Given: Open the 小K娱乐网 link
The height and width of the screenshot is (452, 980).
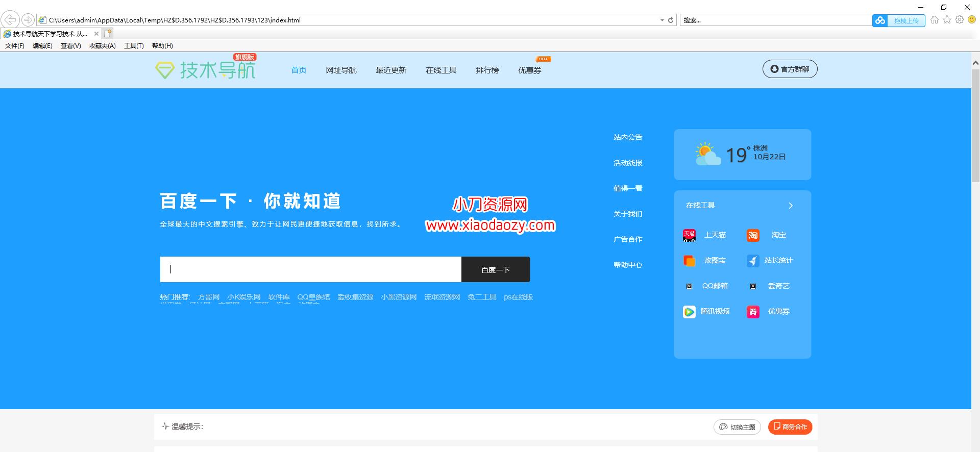Looking at the screenshot, I should pyautogui.click(x=244, y=297).
